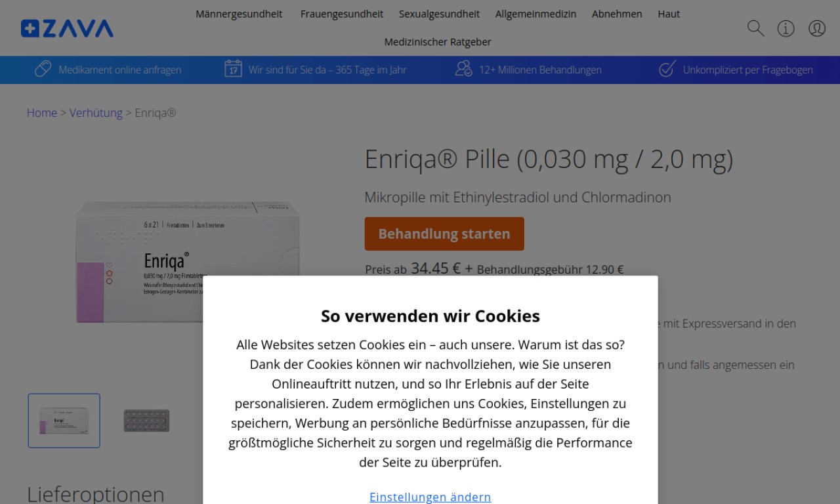The height and width of the screenshot is (504, 840).
Task: Open the search magnifier icon
Action: coord(755,28)
